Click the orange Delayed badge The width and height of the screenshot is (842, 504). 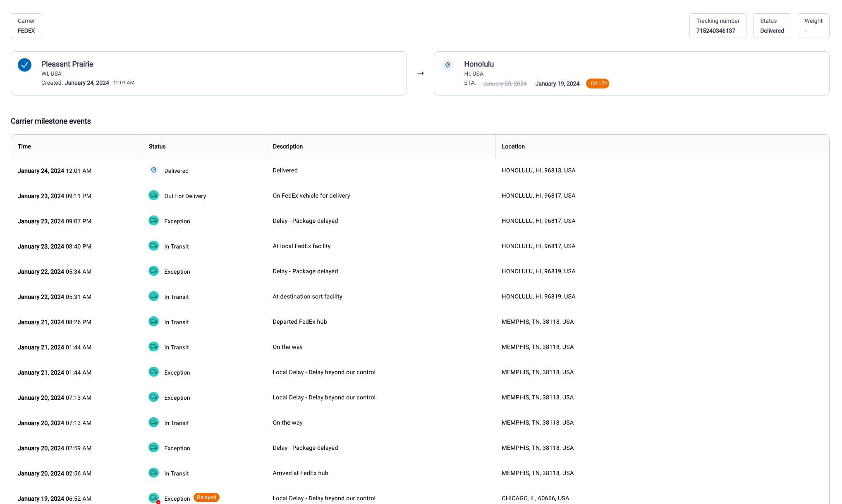[x=206, y=497]
